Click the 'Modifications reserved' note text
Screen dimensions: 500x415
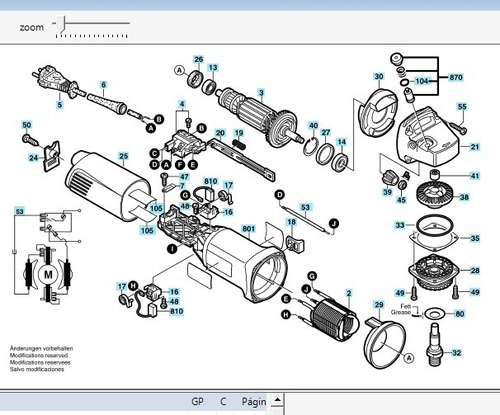click(x=39, y=355)
